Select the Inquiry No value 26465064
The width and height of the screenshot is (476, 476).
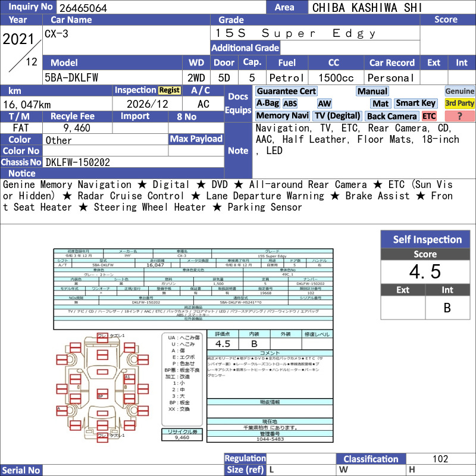tap(83, 8)
